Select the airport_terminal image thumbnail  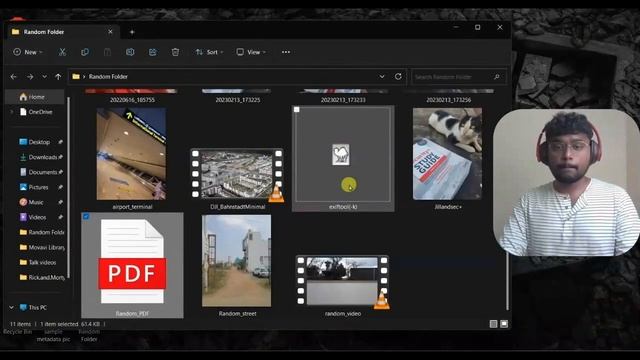point(131,154)
